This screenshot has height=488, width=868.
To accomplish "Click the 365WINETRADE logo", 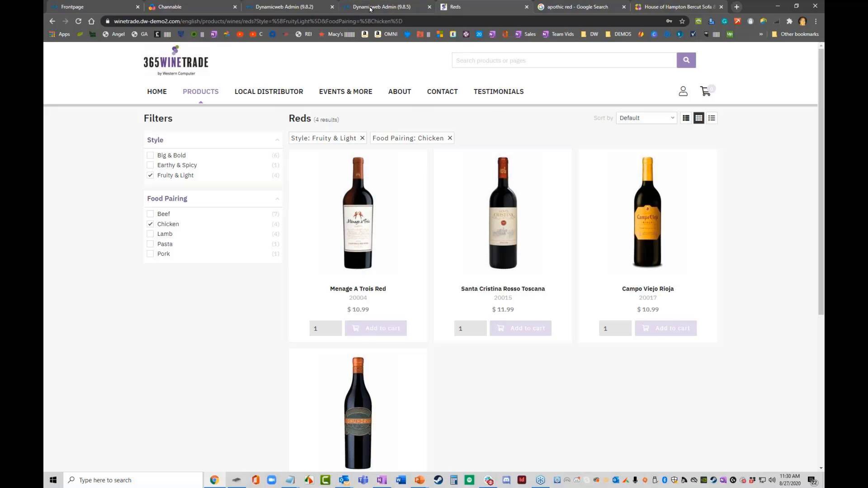I will pyautogui.click(x=175, y=60).
